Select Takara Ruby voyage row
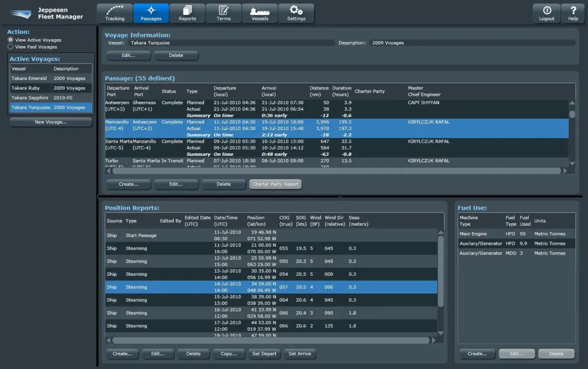 51,88
